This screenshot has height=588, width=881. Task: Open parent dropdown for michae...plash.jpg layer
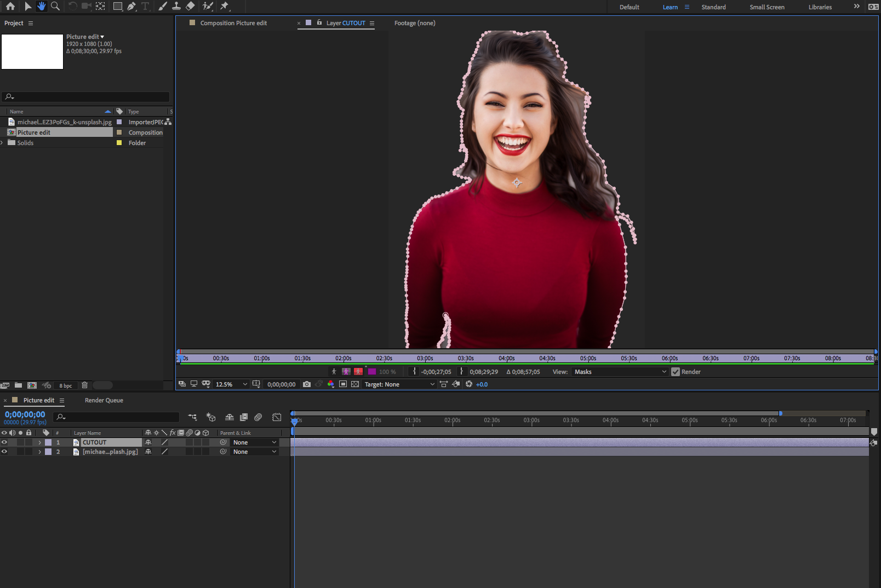(255, 452)
